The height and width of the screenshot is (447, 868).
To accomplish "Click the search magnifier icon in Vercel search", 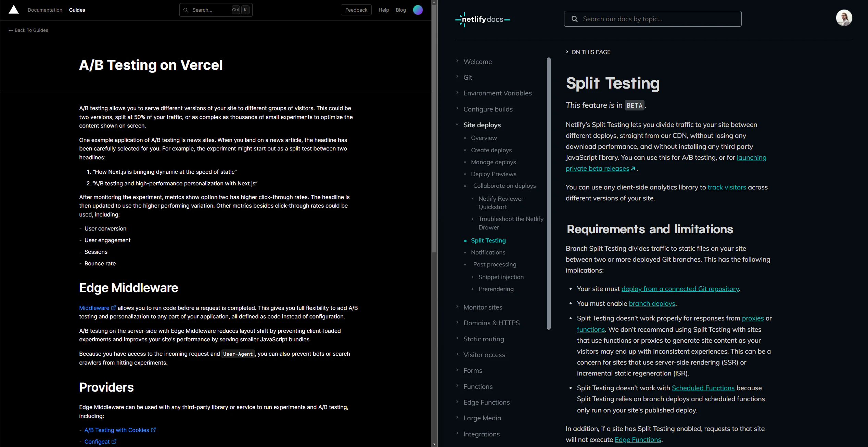I will [x=186, y=10].
